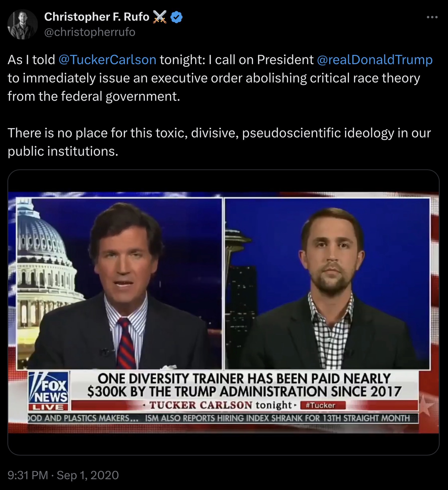
Task: Open Christopher Rufo's profile avatar
Action: click(x=22, y=24)
